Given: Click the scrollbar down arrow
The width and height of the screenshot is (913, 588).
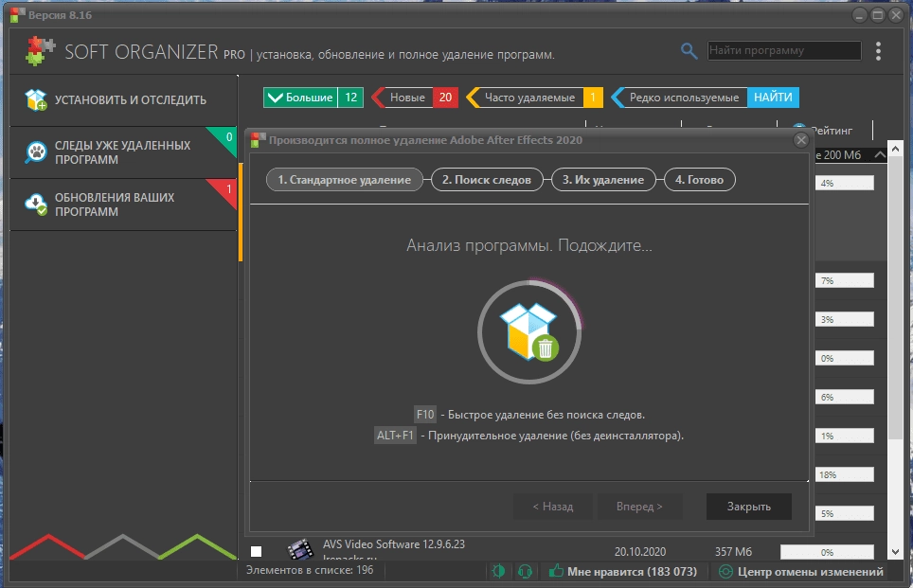Looking at the screenshot, I should 895,552.
